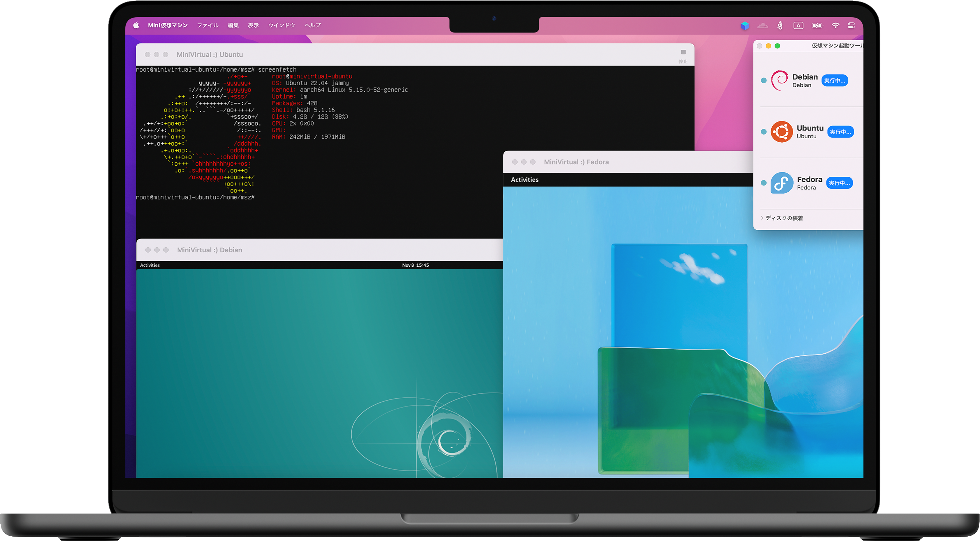Open Activities in the Fedora window

tap(524, 180)
